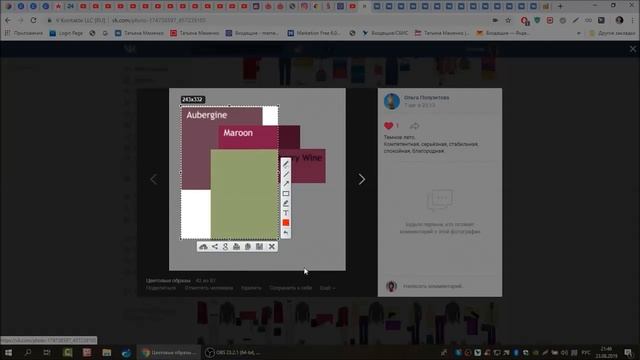
Task: Click the 'Удалить' link under photo
Action: click(x=251, y=288)
